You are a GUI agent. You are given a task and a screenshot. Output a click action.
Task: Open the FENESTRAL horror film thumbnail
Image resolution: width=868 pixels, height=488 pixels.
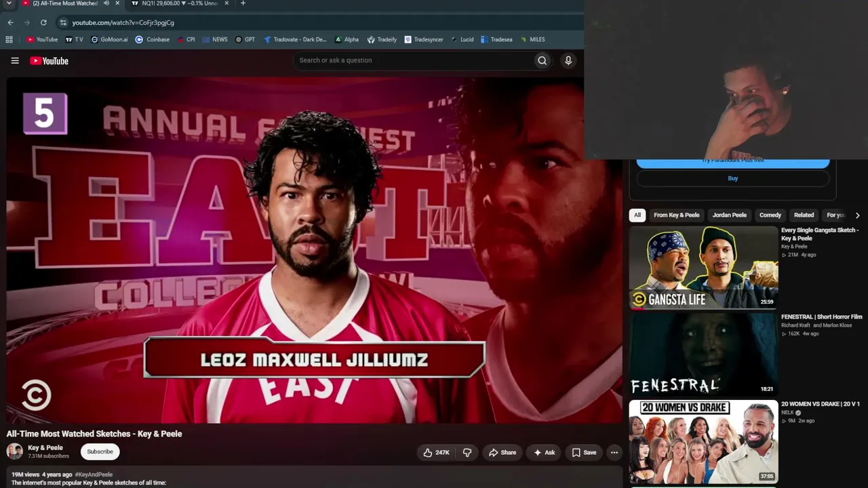tap(703, 354)
